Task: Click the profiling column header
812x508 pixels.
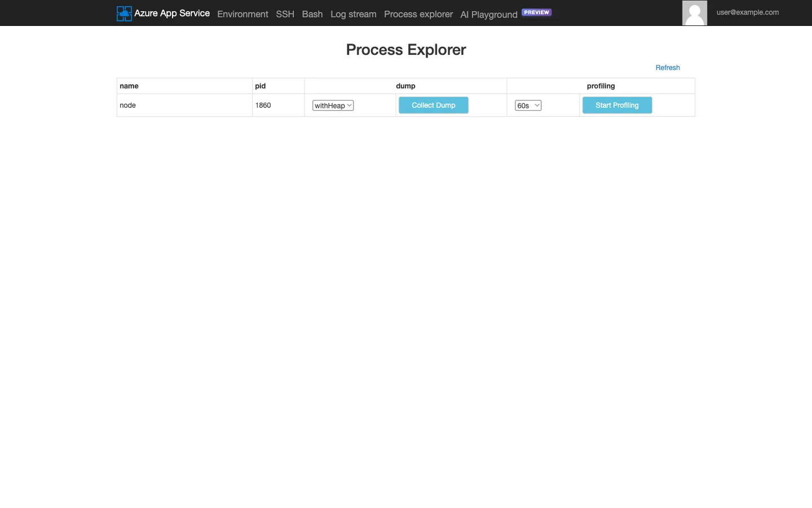Action: click(x=601, y=86)
